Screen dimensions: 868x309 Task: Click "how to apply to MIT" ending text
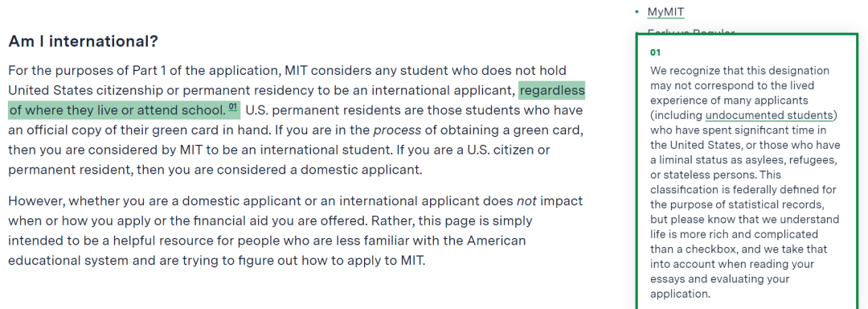click(x=366, y=261)
